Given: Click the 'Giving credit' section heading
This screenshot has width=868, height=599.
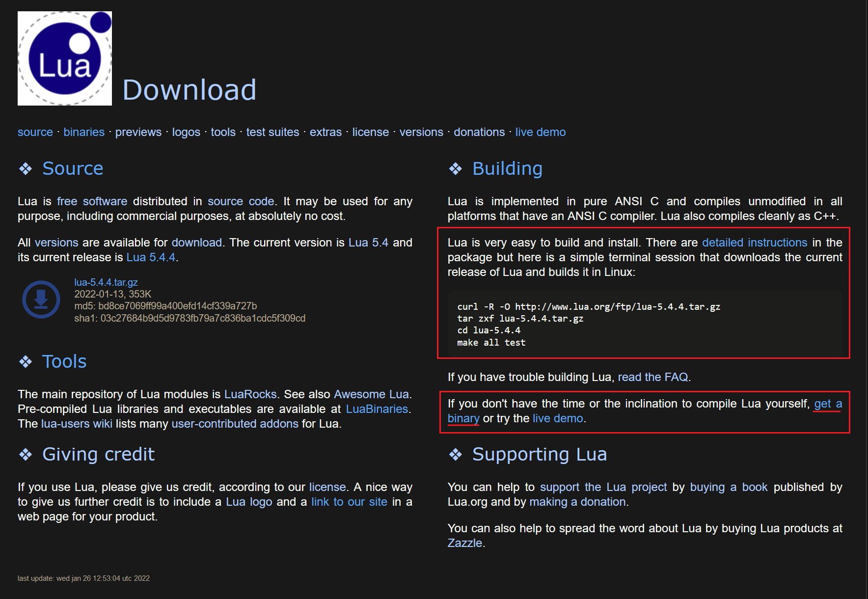Looking at the screenshot, I should point(98,454).
